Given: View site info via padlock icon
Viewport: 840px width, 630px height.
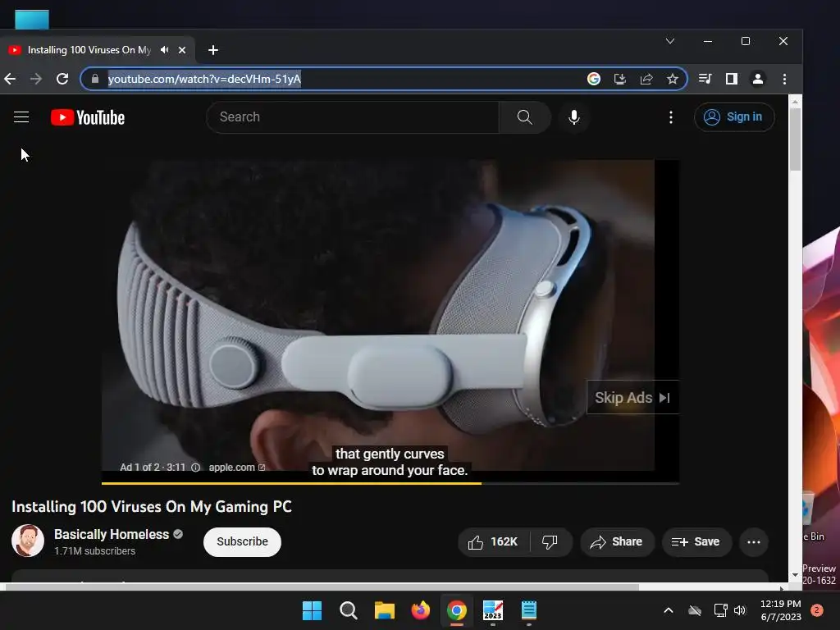Looking at the screenshot, I should click(x=95, y=79).
